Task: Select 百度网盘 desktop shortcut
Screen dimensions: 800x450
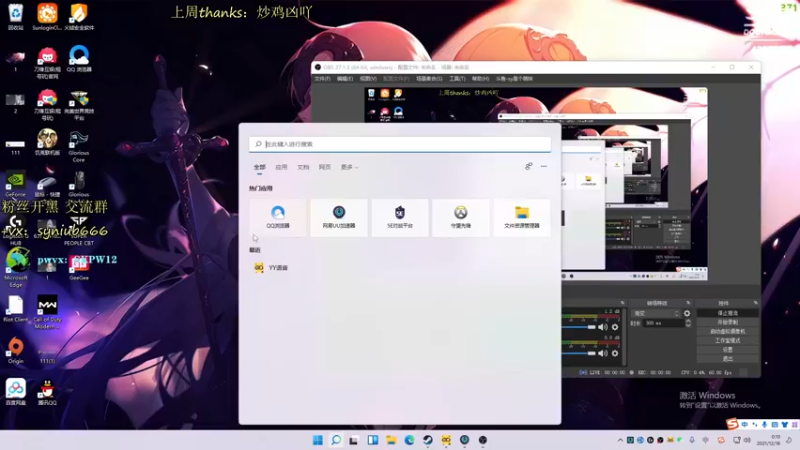Action: [x=16, y=392]
